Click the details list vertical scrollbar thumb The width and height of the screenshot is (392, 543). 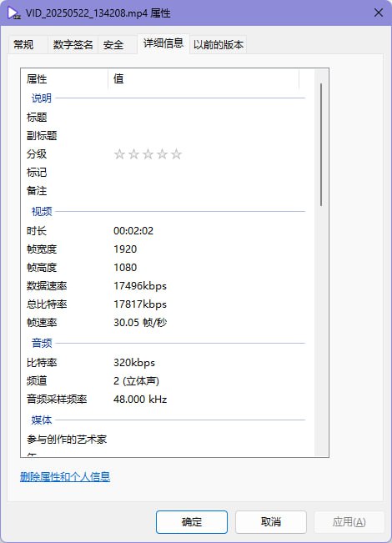pos(321,145)
